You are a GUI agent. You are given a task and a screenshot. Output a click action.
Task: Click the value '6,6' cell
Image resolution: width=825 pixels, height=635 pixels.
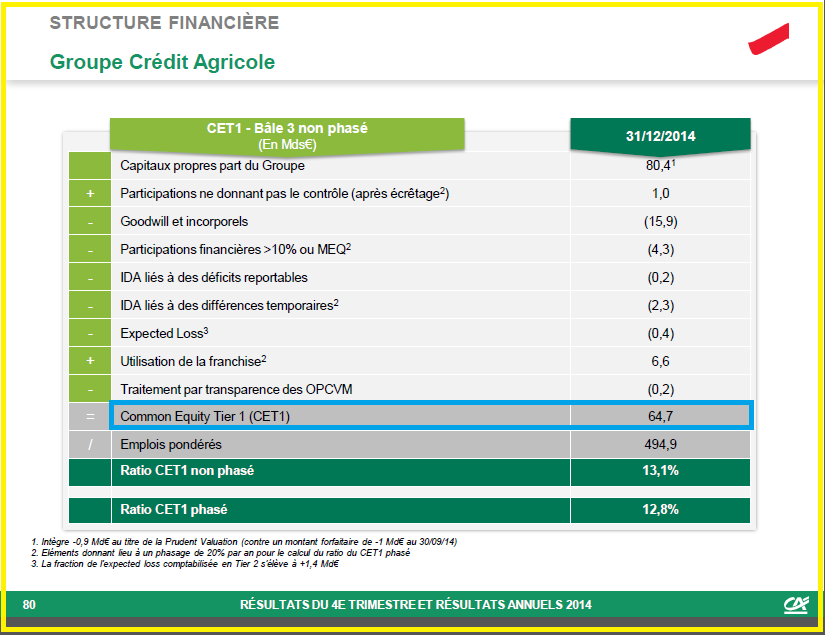click(660, 361)
